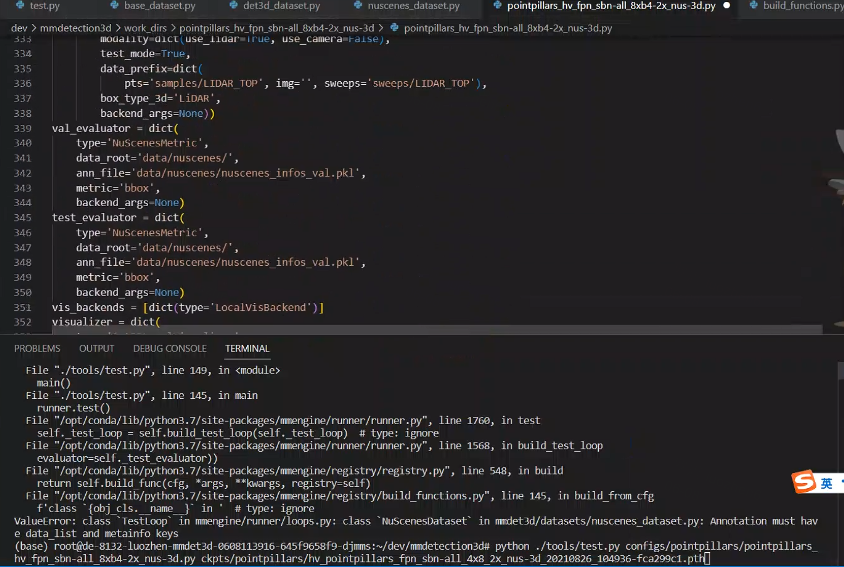Click the 'dev' breadcrumb segment
The image size is (844, 567).
coord(19,28)
